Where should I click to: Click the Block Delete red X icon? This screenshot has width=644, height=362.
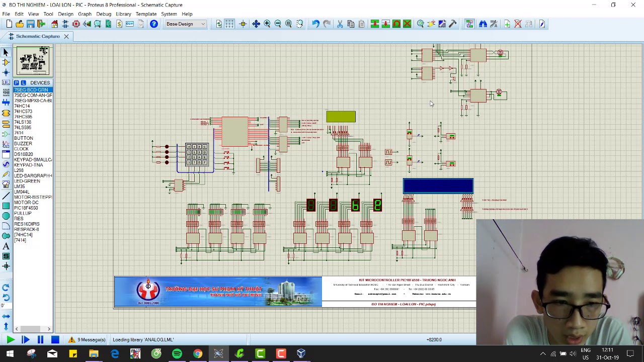coord(407,24)
